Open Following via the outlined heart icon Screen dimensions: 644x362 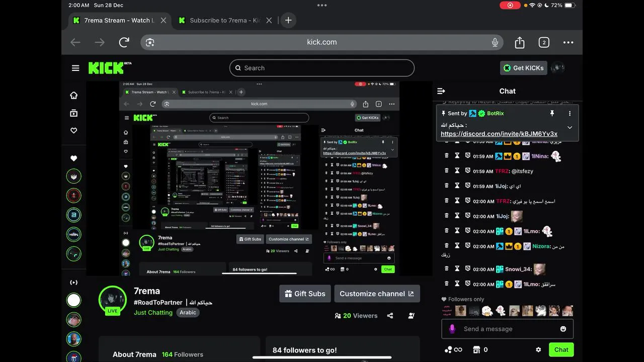point(74,130)
